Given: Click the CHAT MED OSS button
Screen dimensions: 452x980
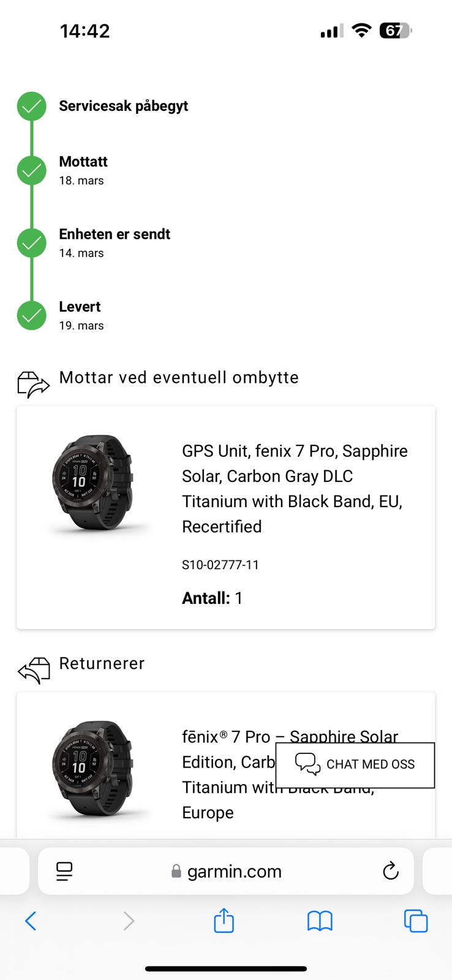Looking at the screenshot, I should (355, 765).
